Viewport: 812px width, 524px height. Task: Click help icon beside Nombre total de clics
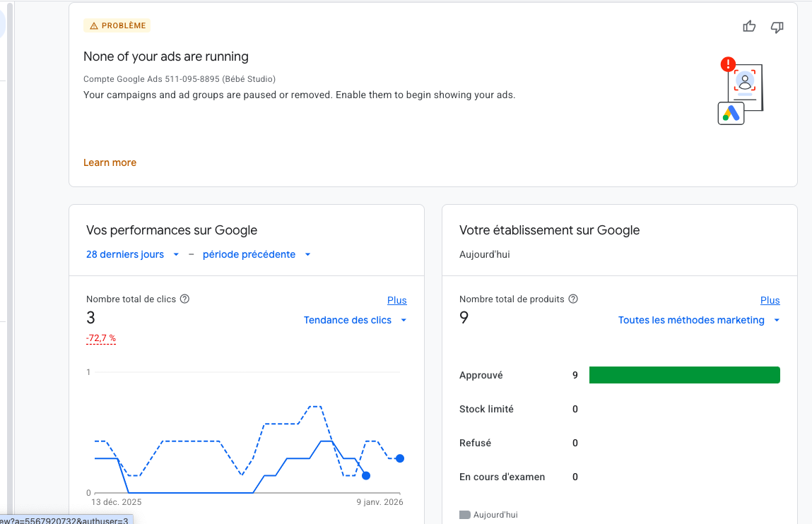[184, 299]
